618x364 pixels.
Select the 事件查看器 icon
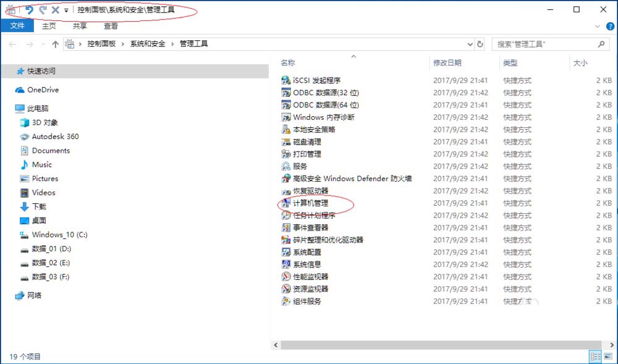(x=286, y=227)
